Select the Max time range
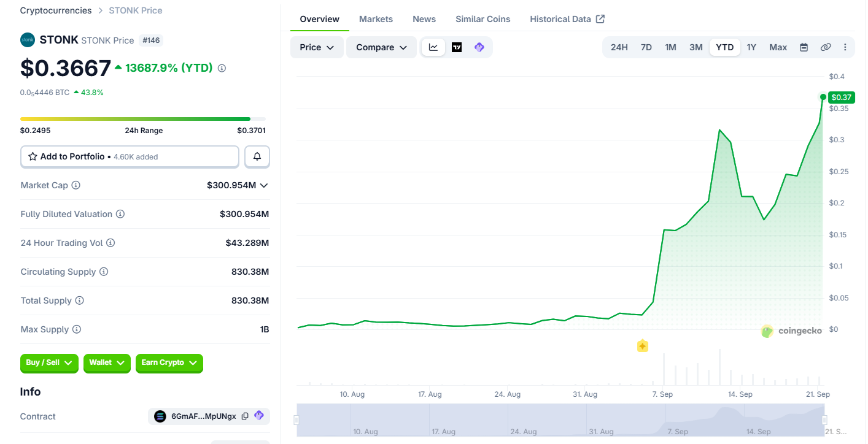 coord(778,47)
